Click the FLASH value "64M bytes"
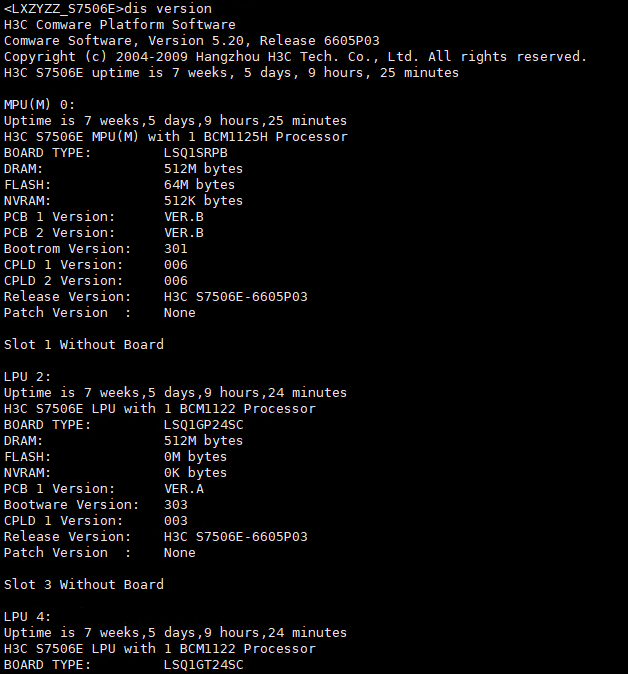The image size is (628, 674). [200, 185]
